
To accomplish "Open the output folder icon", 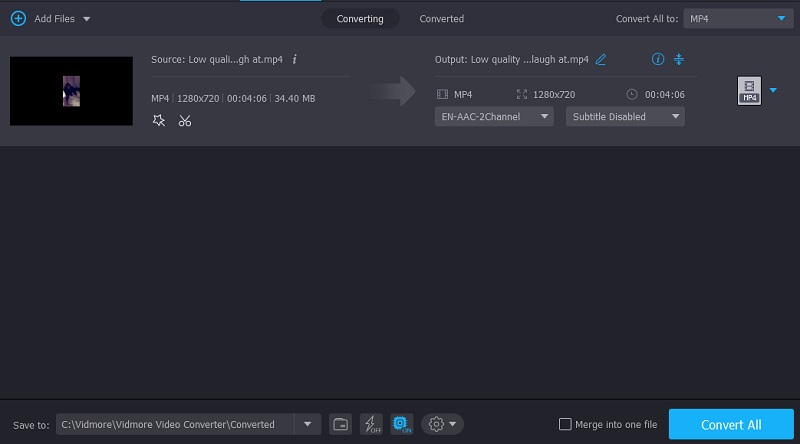I will 341,424.
